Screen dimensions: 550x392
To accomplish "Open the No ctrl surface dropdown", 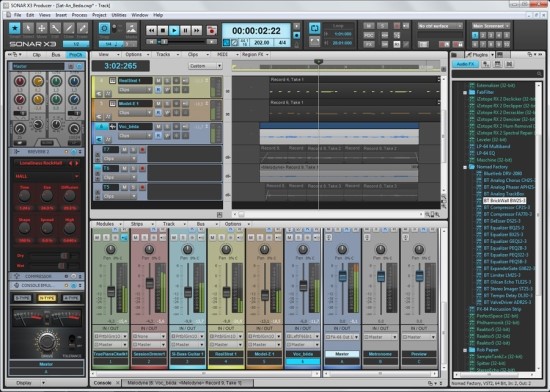I will (x=440, y=26).
